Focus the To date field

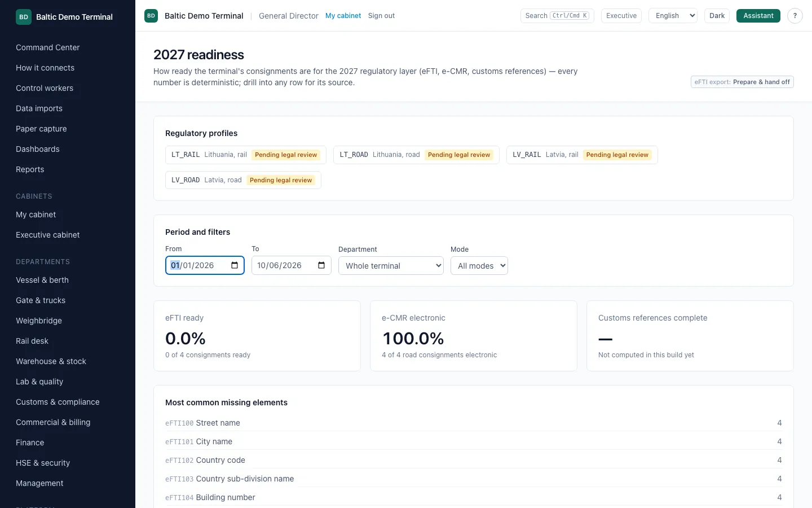pos(292,265)
